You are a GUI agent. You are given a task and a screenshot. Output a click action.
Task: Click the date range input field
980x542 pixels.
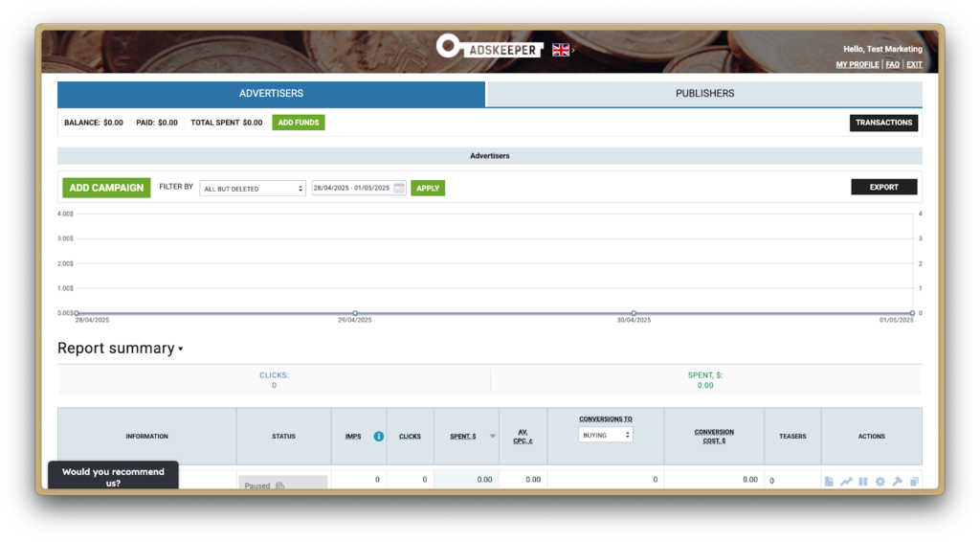pyautogui.click(x=351, y=189)
